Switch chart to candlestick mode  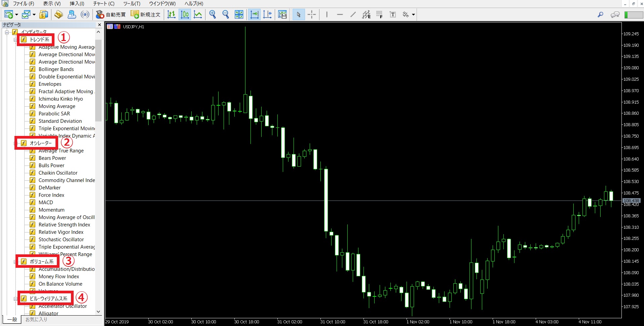click(x=185, y=14)
